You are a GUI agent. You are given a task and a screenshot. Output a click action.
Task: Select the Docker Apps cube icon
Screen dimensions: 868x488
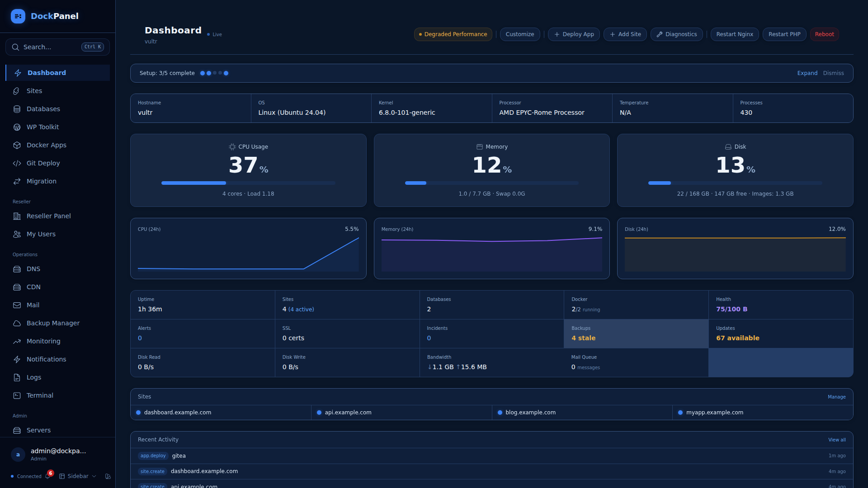pos(17,145)
